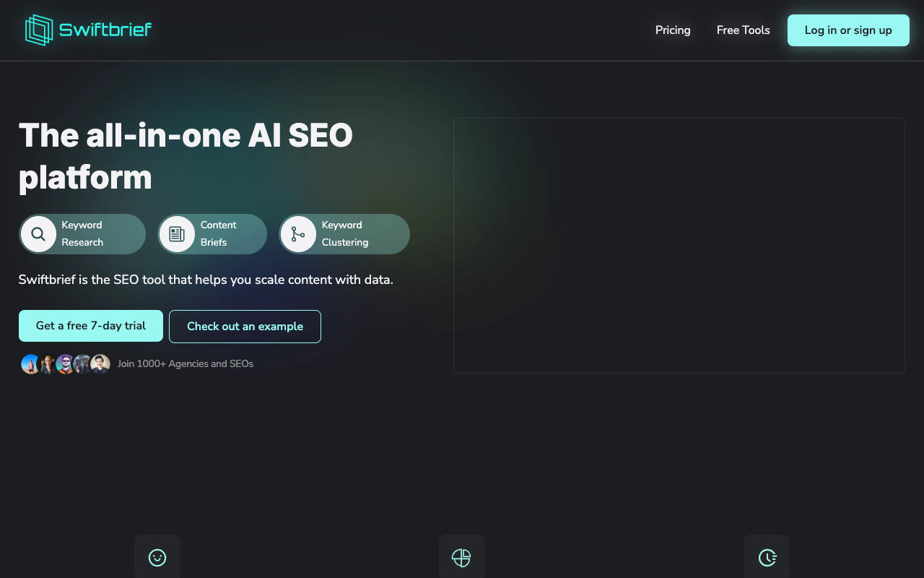The height and width of the screenshot is (578, 924).
Task: Click Check out an example button
Action: pos(245,327)
